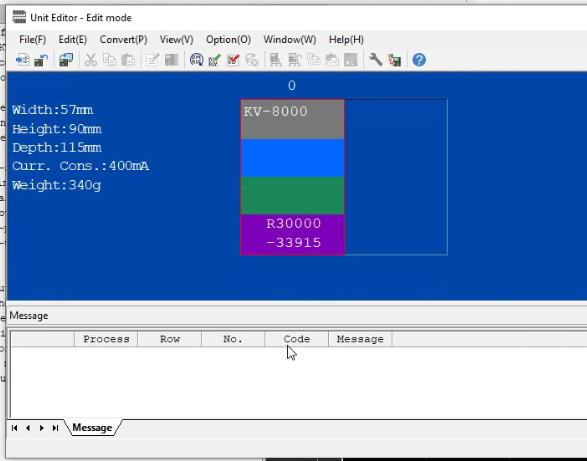Click the Copy icon in toolbar

click(x=109, y=60)
